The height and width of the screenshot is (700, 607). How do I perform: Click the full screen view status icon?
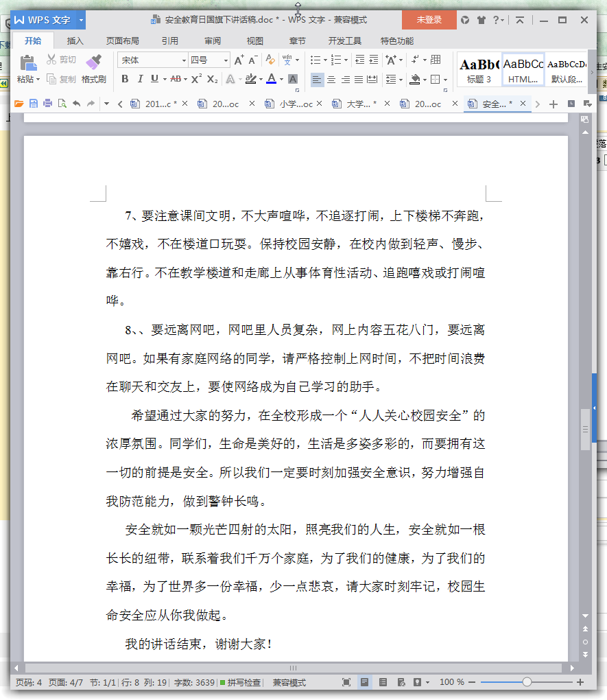coord(346,682)
